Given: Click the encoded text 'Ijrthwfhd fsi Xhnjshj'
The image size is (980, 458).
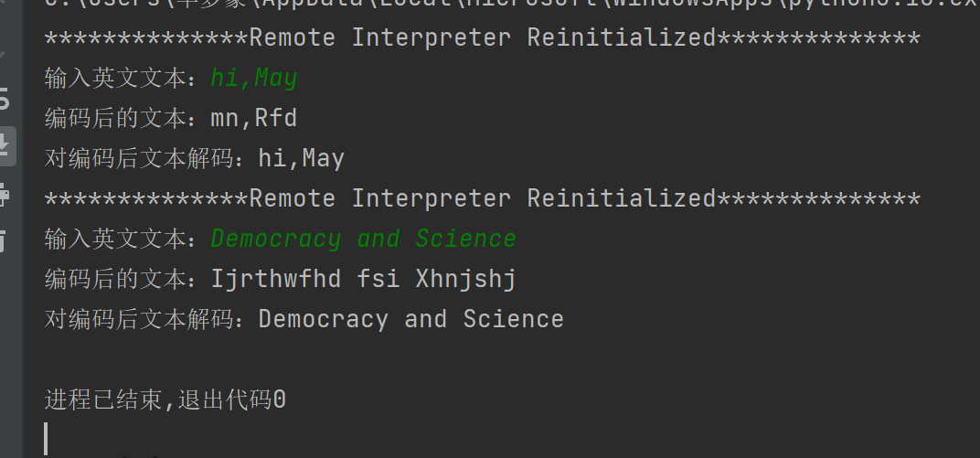Looking at the screenshot, I should click(364, 279).
